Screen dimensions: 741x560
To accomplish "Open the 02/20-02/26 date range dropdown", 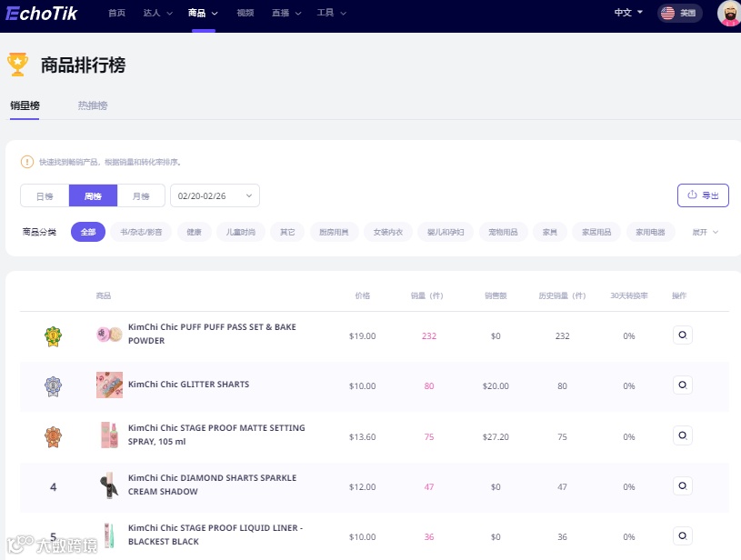I will (215, 195).
